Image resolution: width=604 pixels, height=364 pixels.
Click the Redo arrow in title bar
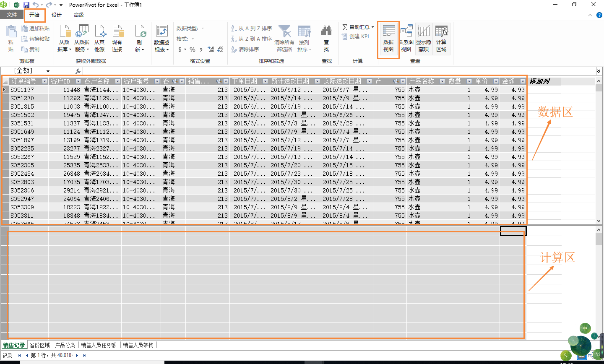49,5
